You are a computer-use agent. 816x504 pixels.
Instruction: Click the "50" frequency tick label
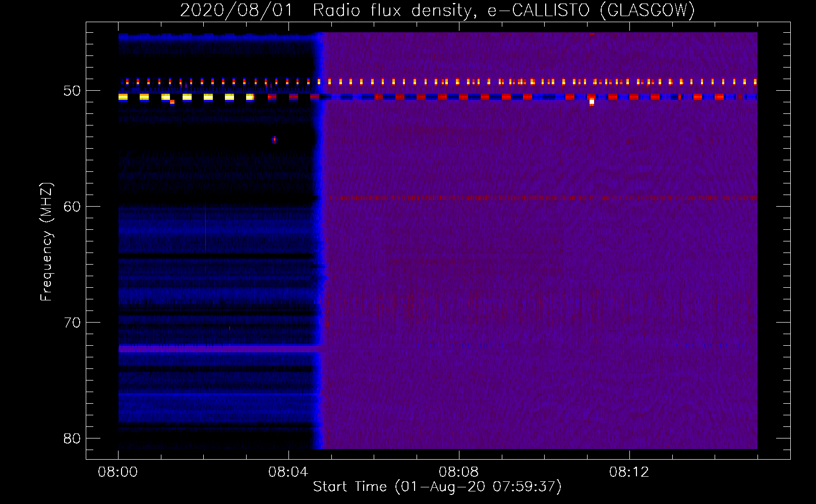coord(72,91)
